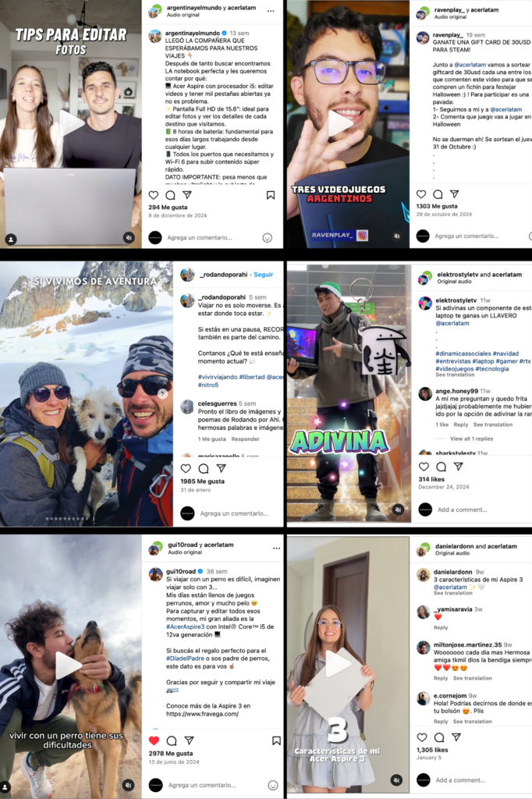Screen dimensions: 532x799
Task: Share the elektrostyletv post
Action: pos(459,467)
